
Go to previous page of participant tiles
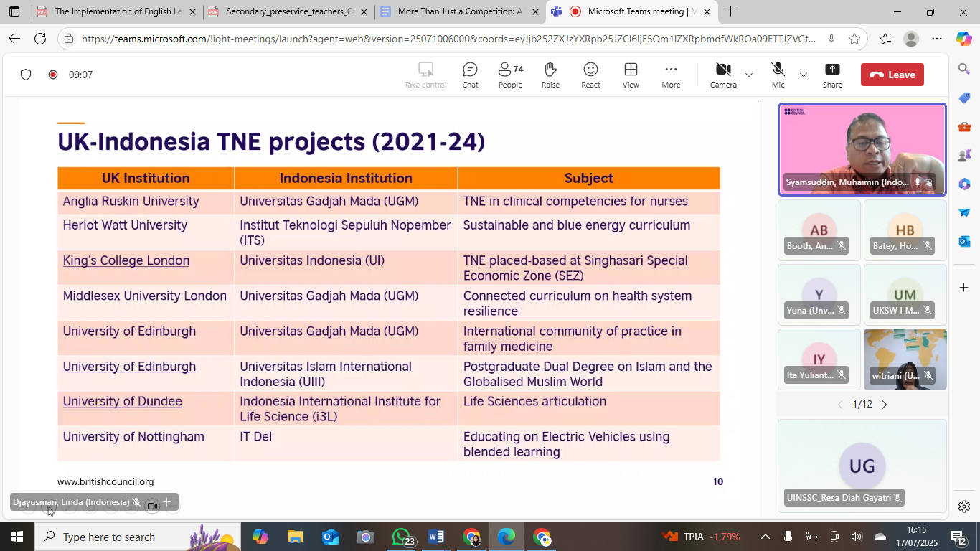(x=840, y=405)
